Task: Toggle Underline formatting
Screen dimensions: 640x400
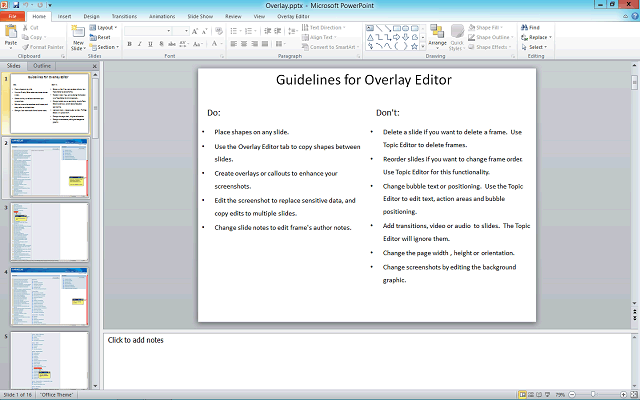Action: point(152,44)
